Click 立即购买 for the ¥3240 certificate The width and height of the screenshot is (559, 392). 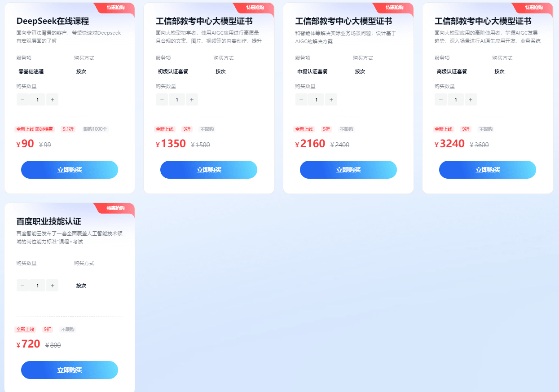488,170
